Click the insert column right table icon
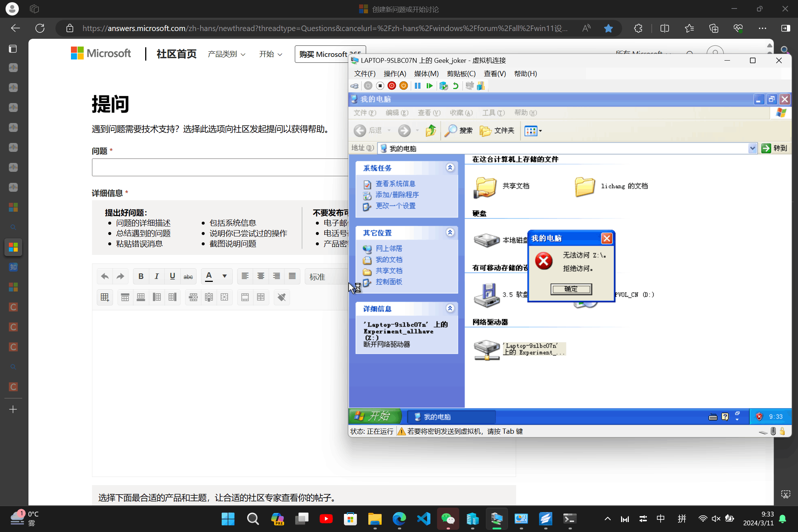The width and height of the screenshot is (798, 532). point(172,297)
